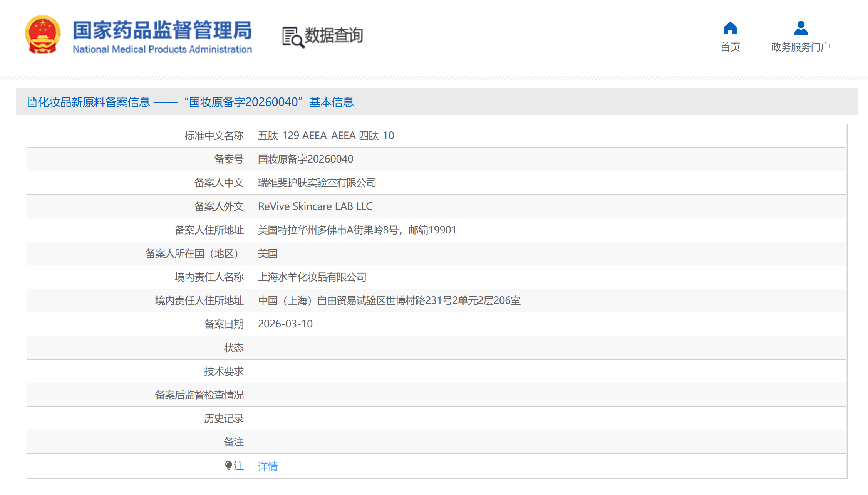
Task: Click 国家药品监督管理局 title text
Action: click(162, 30)
